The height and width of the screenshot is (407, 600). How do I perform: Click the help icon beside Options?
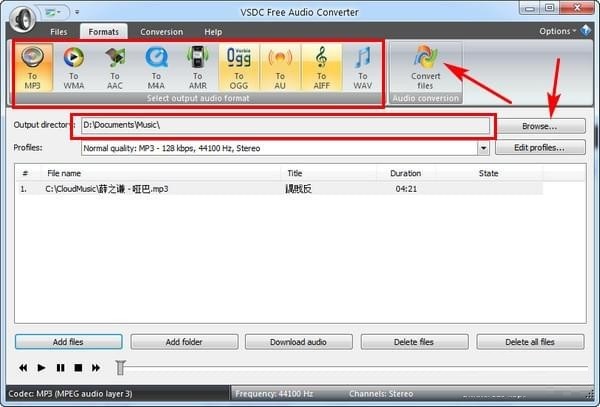(x=586, y=31)
